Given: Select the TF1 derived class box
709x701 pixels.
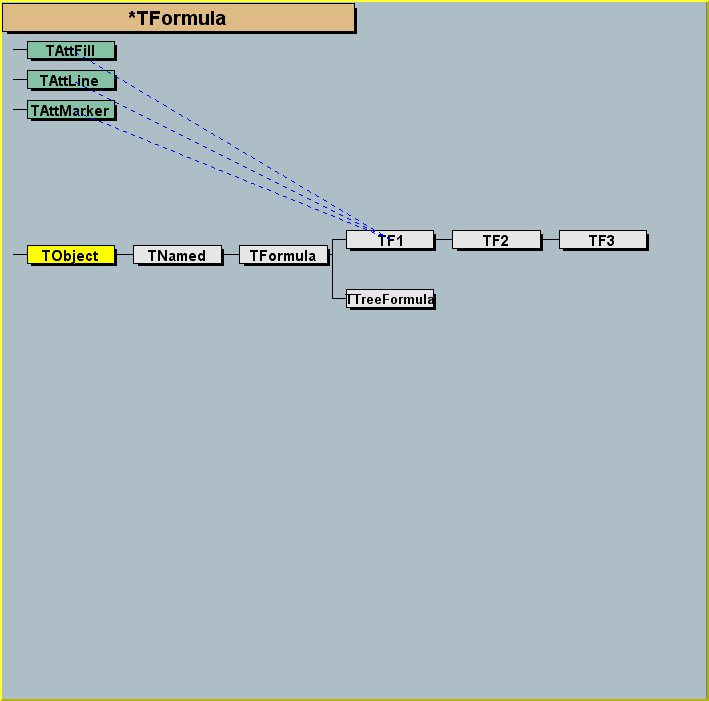Looking at the screenshot, I should (390, 240).
